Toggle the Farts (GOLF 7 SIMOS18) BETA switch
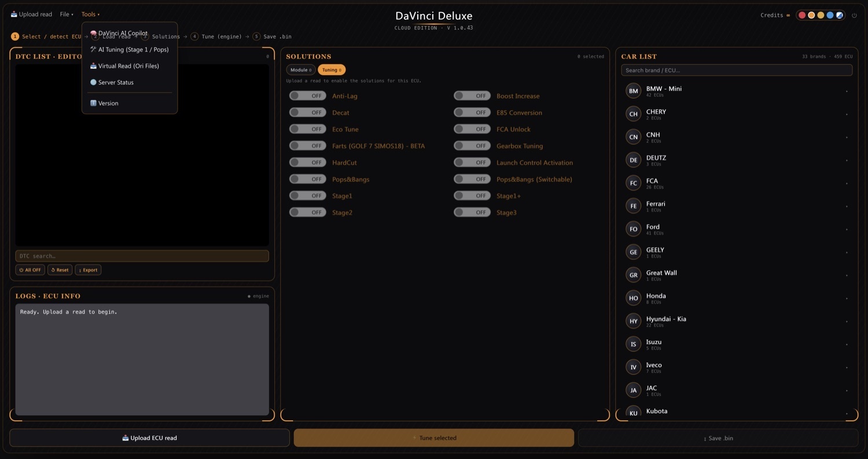This screenshot has height=459, width=868. coord(308,146)
